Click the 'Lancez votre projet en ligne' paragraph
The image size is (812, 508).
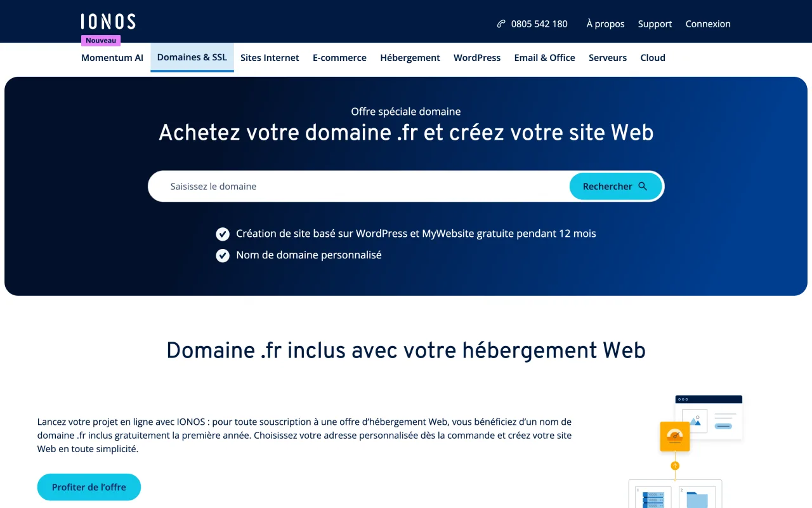304,436
